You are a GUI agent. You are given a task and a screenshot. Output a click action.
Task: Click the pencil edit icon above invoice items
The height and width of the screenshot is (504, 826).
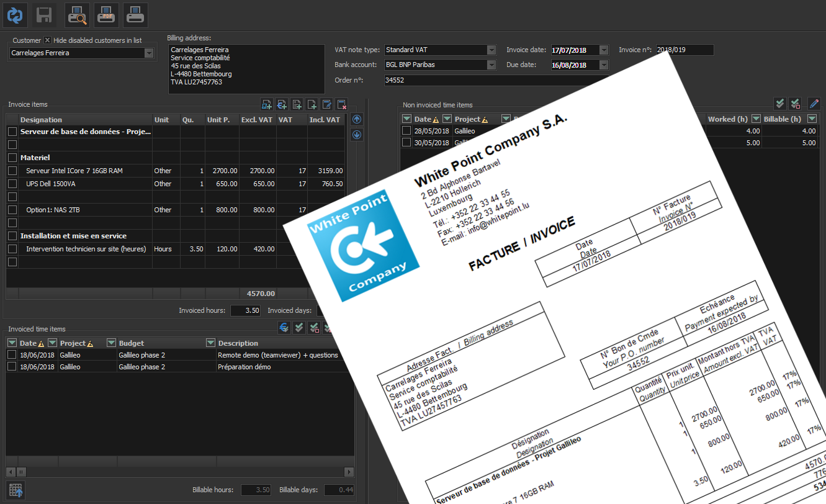tap(327, 104)
